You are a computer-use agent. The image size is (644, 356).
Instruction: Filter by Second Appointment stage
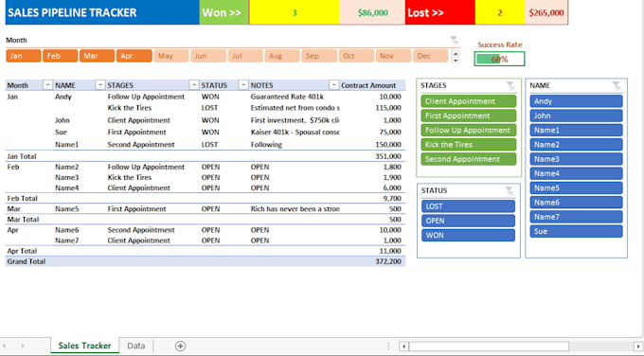(x=468, y=159)
